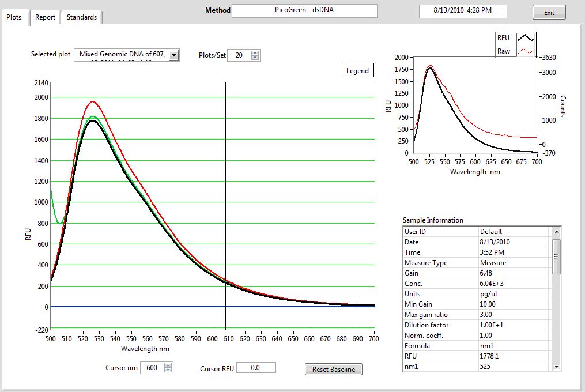
Task: Select the Date value 8/13/2010 in table
Action: [495, 242]
